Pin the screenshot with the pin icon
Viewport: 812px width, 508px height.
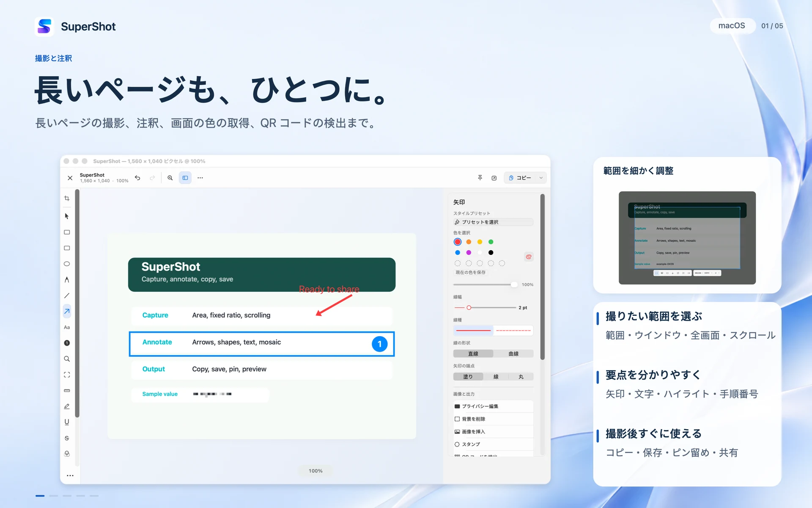480,178
